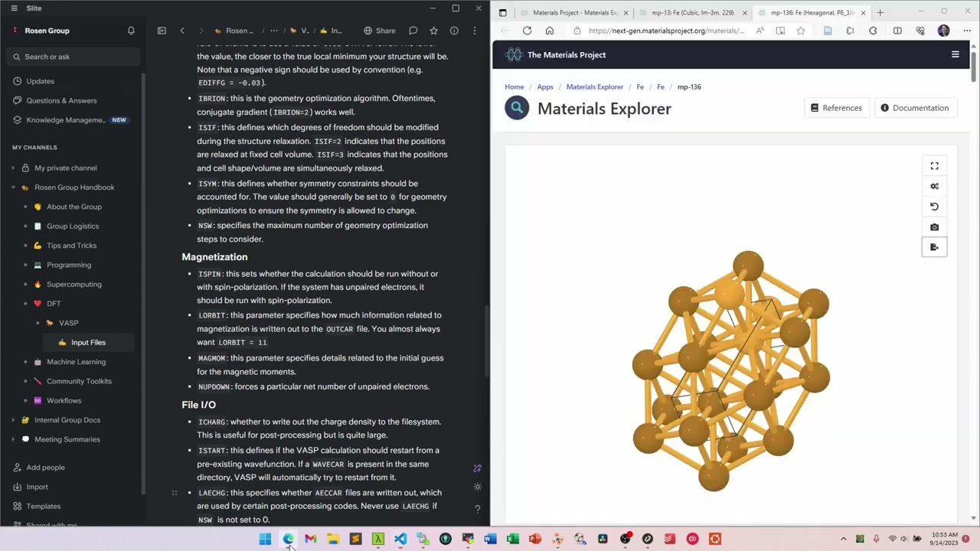Expand Meeting Summaries arrow
This screenshot has width=980, height=551.
point(13,439)
